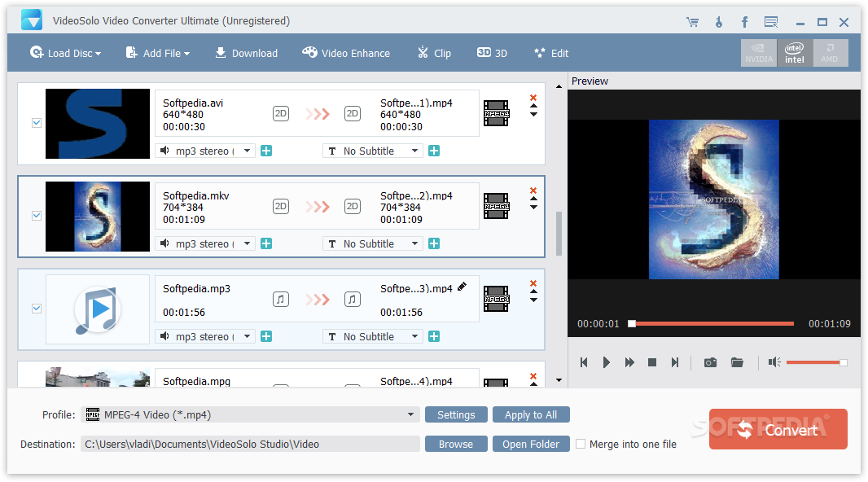
Task: Rename output Softpe...3).mp4 with pencil icon
Action: [x=462, y=287]
